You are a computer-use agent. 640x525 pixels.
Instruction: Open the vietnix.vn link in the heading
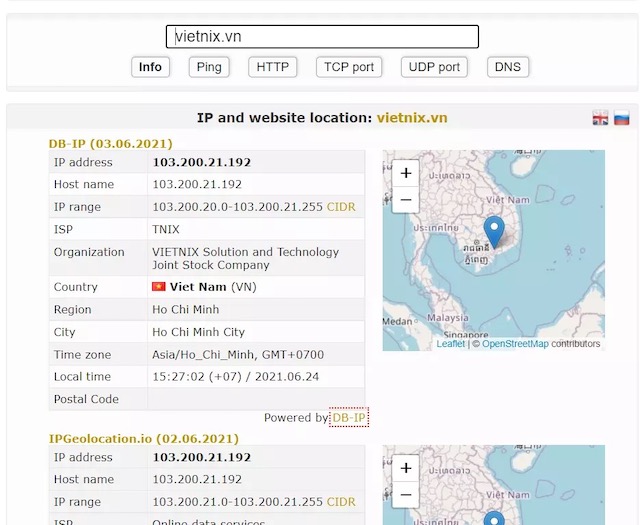coord(412,118)
